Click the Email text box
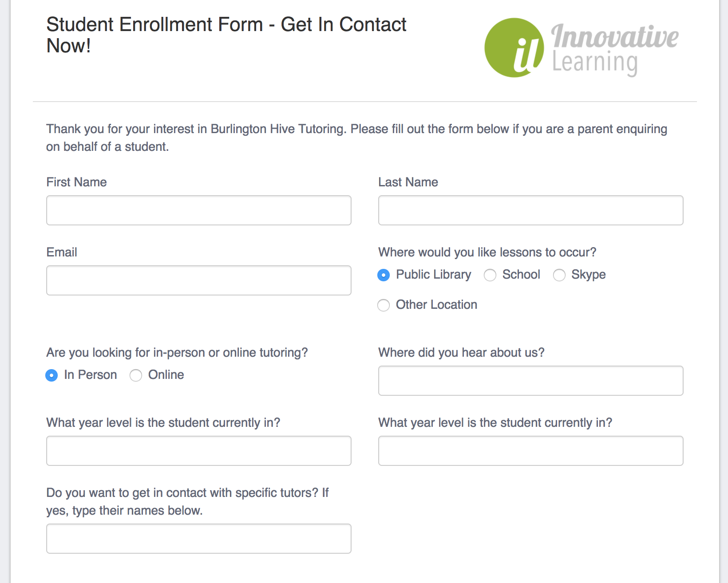The image size is (728, 583). coord(198,280)
